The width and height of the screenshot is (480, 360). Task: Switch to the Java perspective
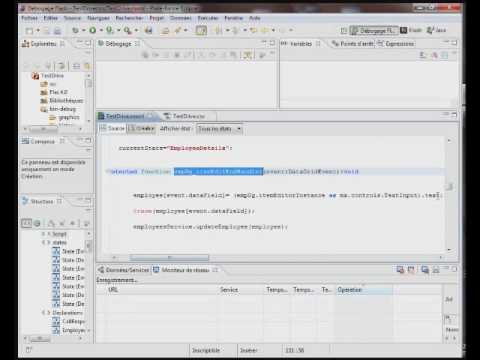pos(436,30)
